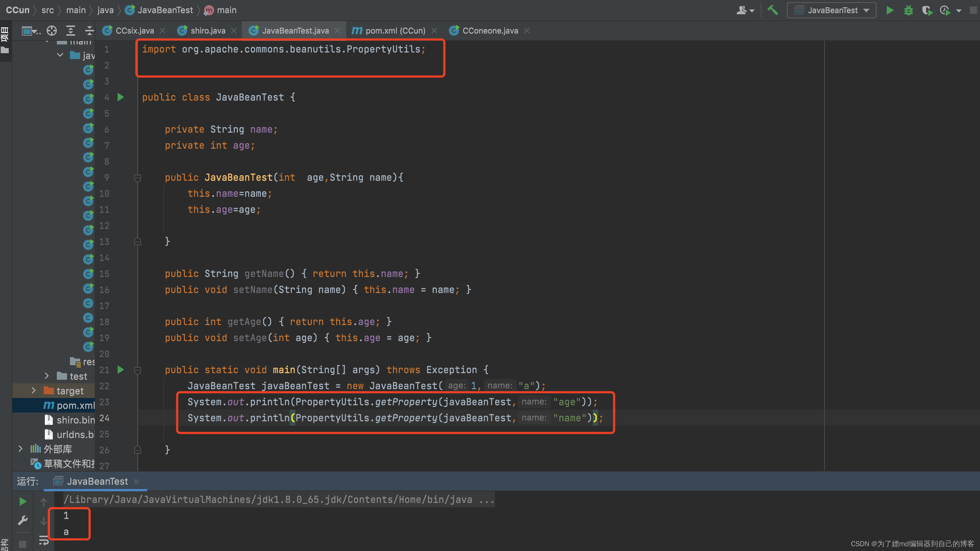The height and width of the screenshot is (551, 980).
Task: Click the Select Opened File crosshair icon
Action: tap(52, 31)
